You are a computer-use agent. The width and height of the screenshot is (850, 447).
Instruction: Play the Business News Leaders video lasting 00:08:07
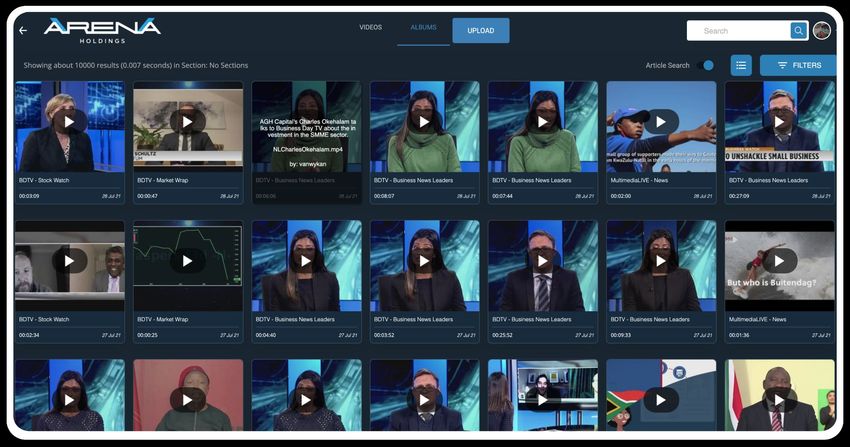424,122
